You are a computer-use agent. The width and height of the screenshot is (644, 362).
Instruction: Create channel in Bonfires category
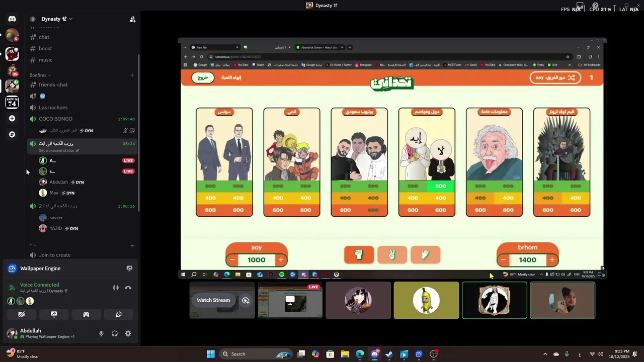132,75
